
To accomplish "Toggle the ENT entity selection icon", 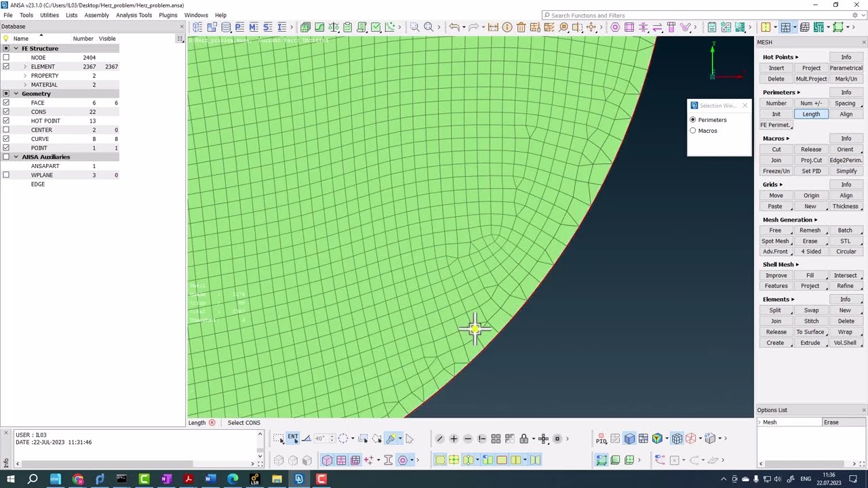I will (293, 439).
